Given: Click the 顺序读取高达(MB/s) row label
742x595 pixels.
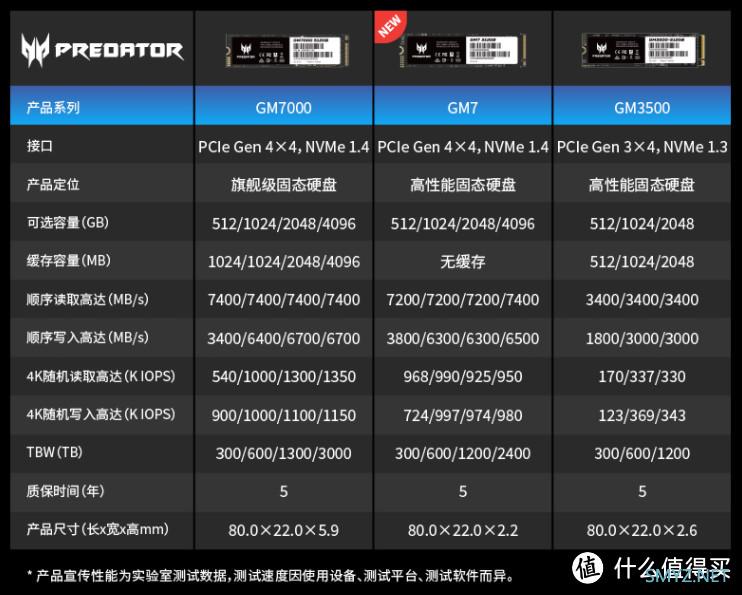Looking at the screenshot, I should point(88,299).
